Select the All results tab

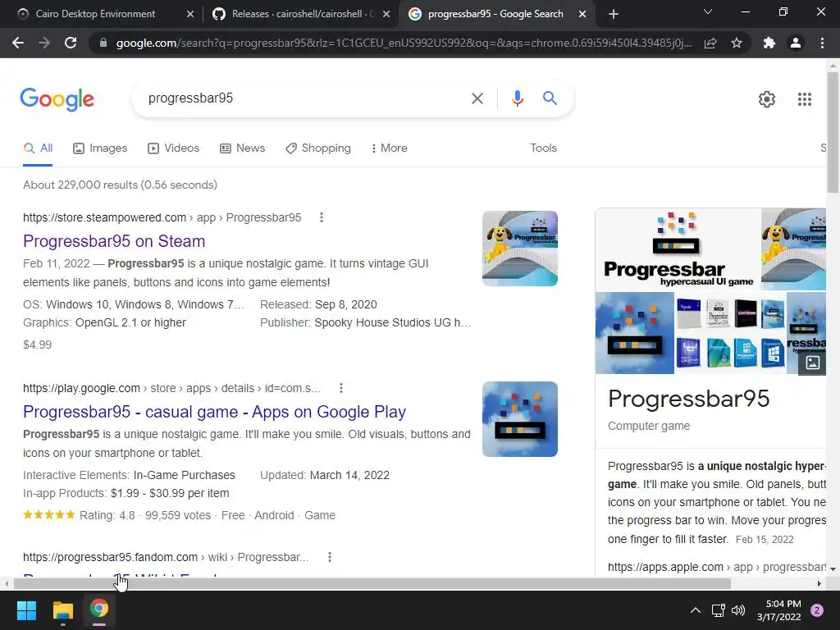38,148
